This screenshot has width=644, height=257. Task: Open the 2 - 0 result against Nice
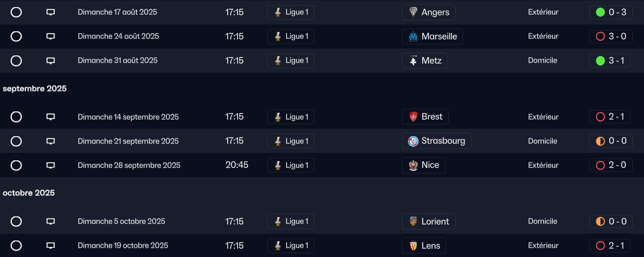click(610, 165)
